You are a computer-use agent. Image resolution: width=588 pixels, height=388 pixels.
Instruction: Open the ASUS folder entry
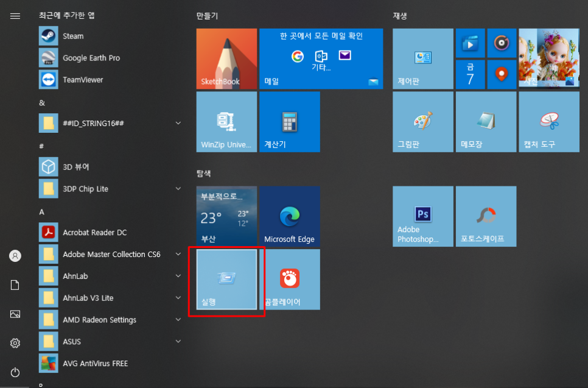(x=111, y=342)
